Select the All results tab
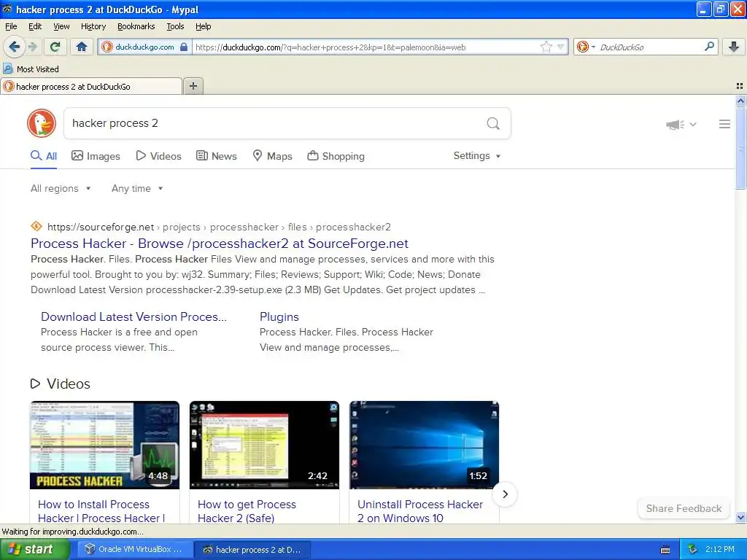This screenshot has height=560, width=747. [44, 156]
